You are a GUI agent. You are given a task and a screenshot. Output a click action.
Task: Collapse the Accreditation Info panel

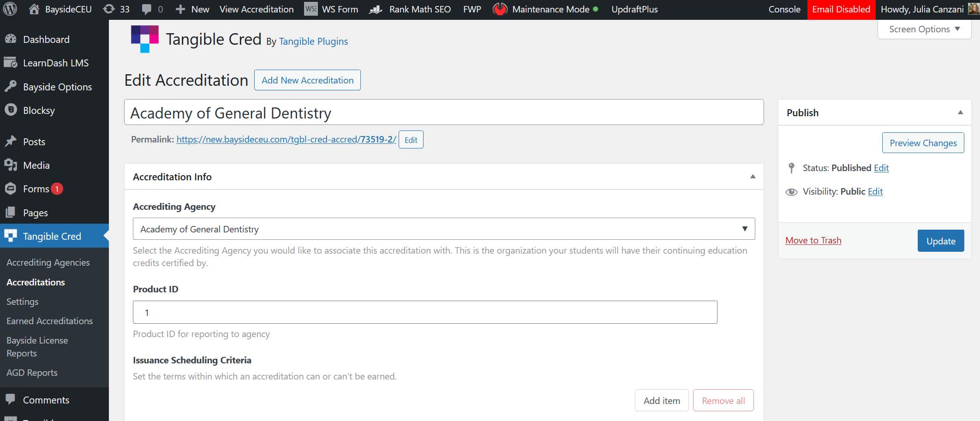pos(753,177)
